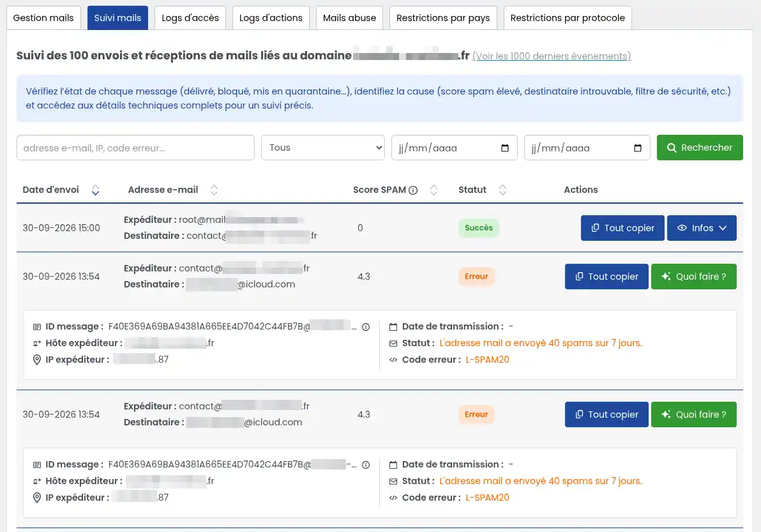The height and width of the screenshot is (532, 761).
Task: Click the ID message icon in first details panel
Action: coord(37,327)
